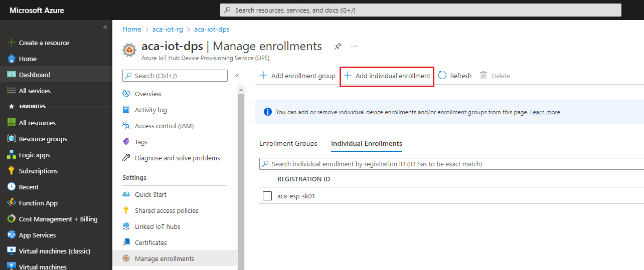The width and height of the screenshot is (644, 270).
Task: Open Dashboard in the portal sidebar
Action: [x=35, y=75]
